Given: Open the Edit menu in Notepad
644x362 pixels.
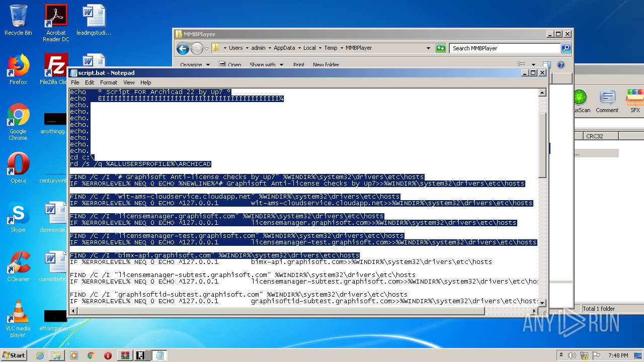Looking at the screenshot, I should pyautogui.click(x=90, y=82).
